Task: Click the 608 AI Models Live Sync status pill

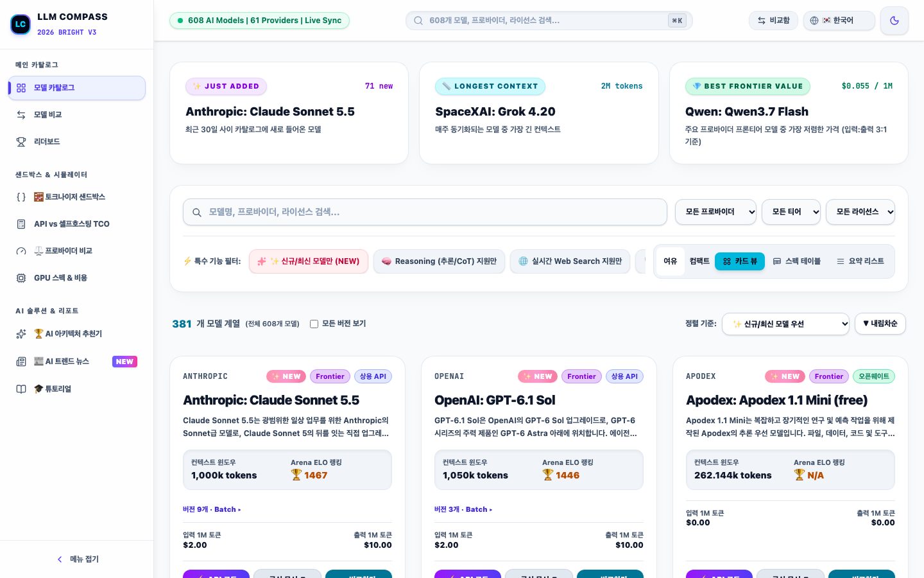Action: coord(259,21)
